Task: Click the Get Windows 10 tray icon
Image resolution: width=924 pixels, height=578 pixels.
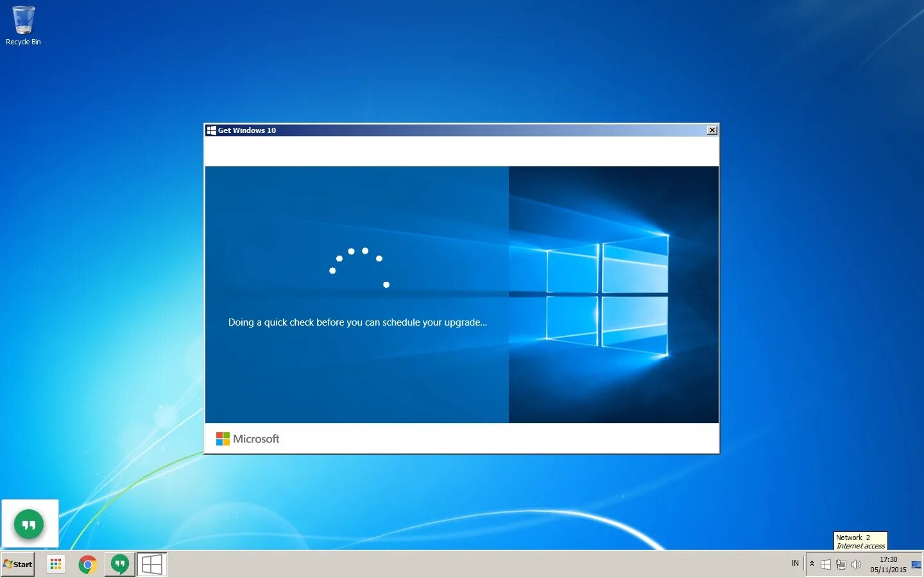Action: pyautogui.click(x=826, y=565)
